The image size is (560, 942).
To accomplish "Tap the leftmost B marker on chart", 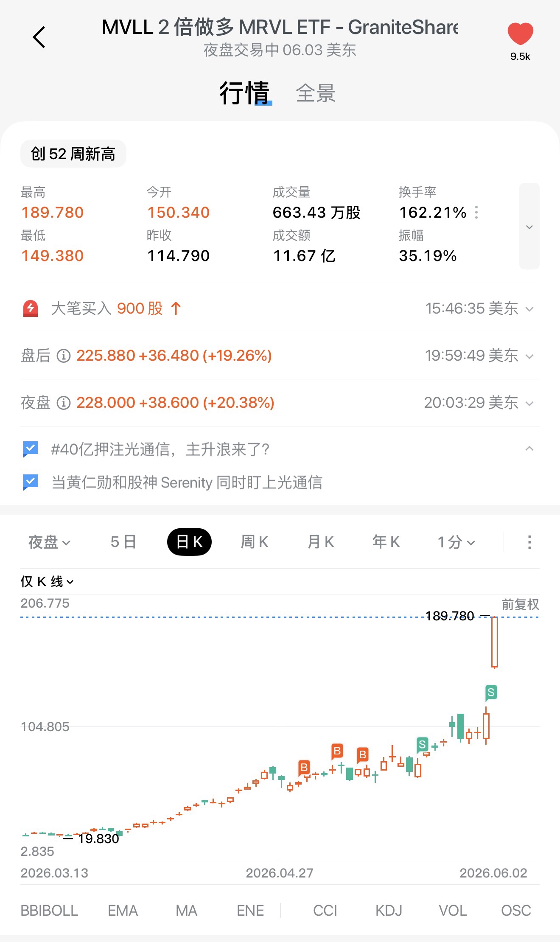I will 304,768.
